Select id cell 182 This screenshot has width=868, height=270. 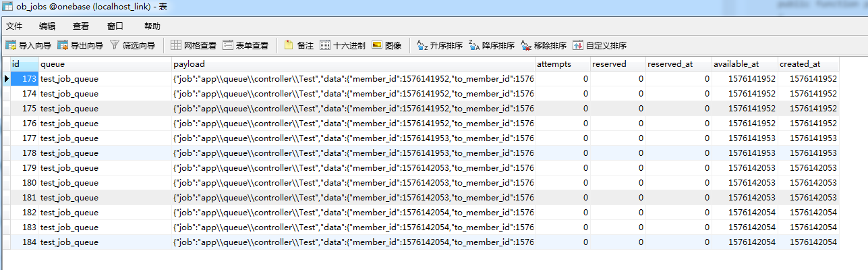coord(24,212)
